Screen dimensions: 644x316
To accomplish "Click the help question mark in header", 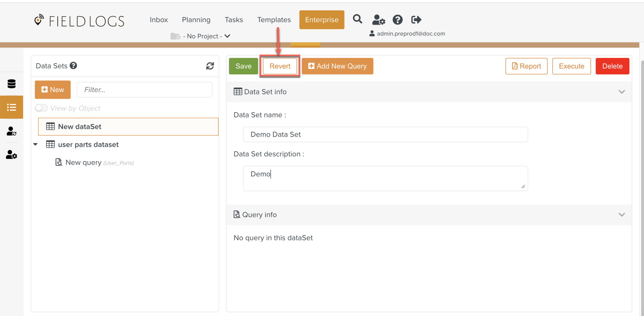I will (x=397, y=20).
